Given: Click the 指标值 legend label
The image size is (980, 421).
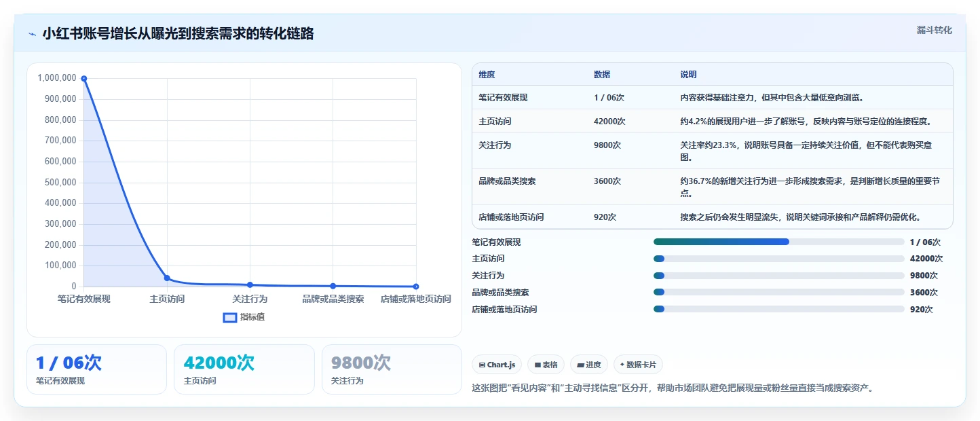Looking at the screenshot, I should point(252,317).
